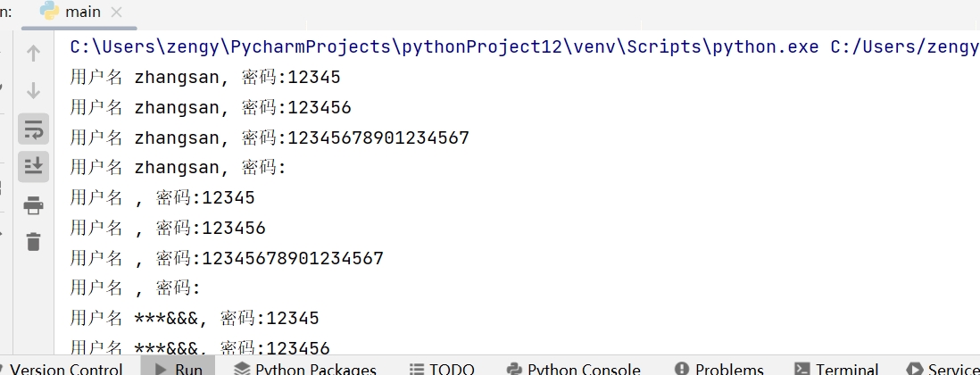Screen dimensions: 980x375
Task: Open the Problems tool window
Action: [x=719, y=368]
